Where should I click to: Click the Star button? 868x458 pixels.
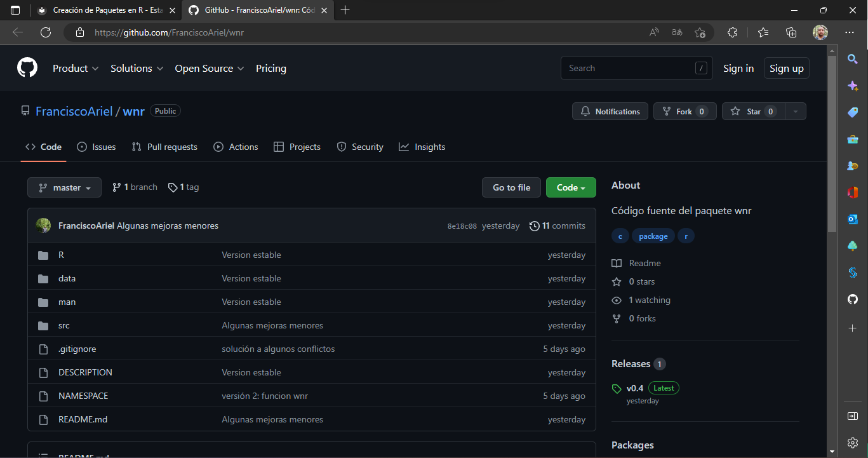pyautogui.click(x=753, y=111)
